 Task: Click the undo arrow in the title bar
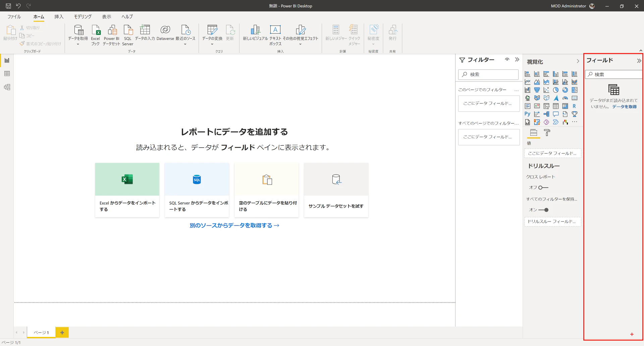click(18, 6)
